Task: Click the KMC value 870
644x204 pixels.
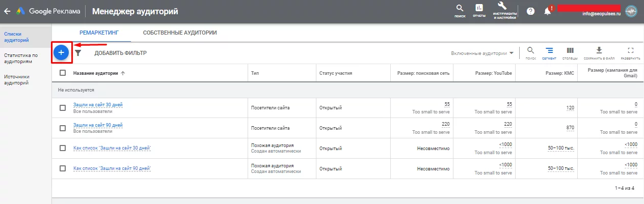Action: [x=570, y=128]
